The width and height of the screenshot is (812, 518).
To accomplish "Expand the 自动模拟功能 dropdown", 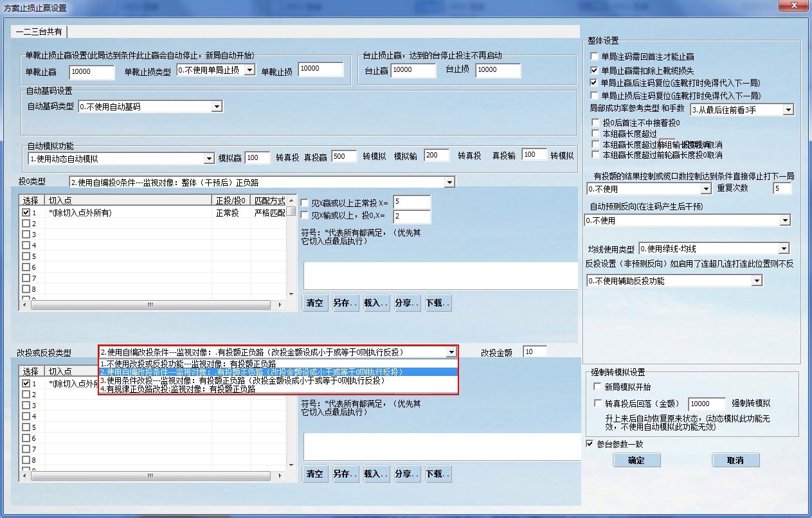I will click(x=209, y=157).
